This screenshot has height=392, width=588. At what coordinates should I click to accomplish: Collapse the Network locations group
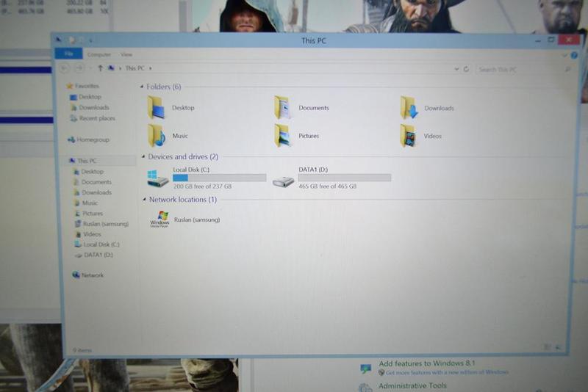143,200
